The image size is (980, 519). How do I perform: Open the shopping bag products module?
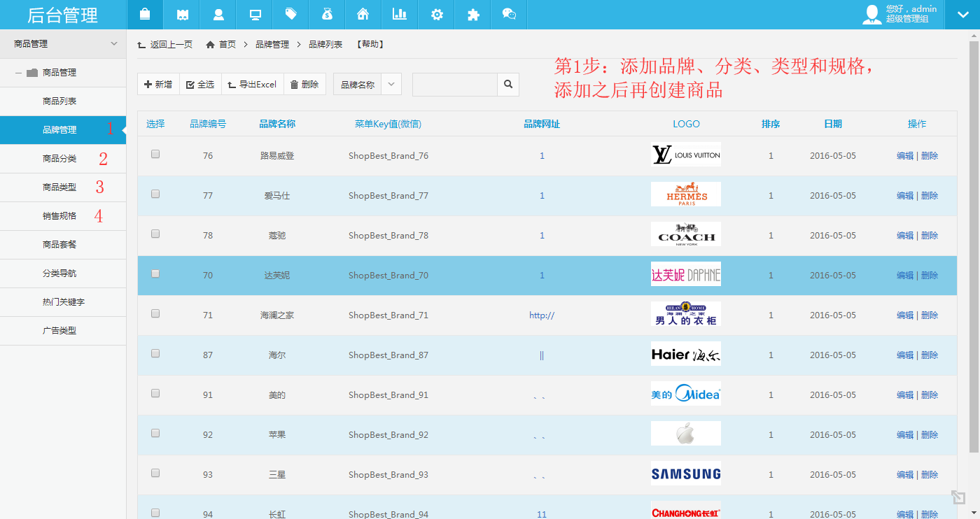145,14
